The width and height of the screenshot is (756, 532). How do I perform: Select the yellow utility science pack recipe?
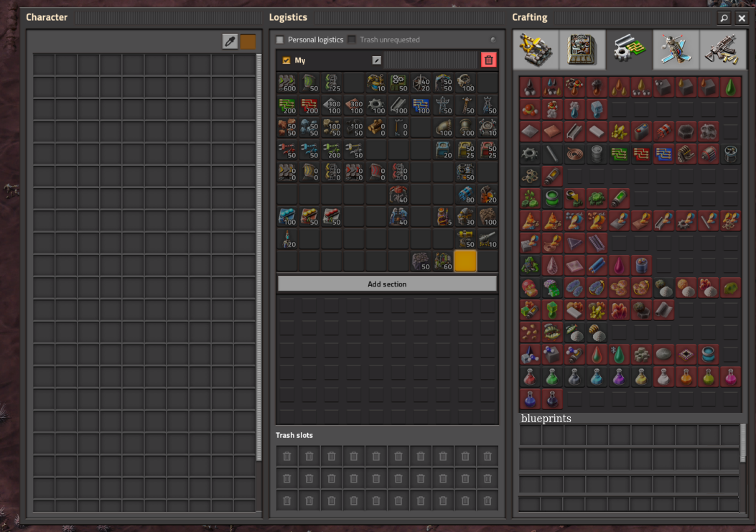(641, 377)
